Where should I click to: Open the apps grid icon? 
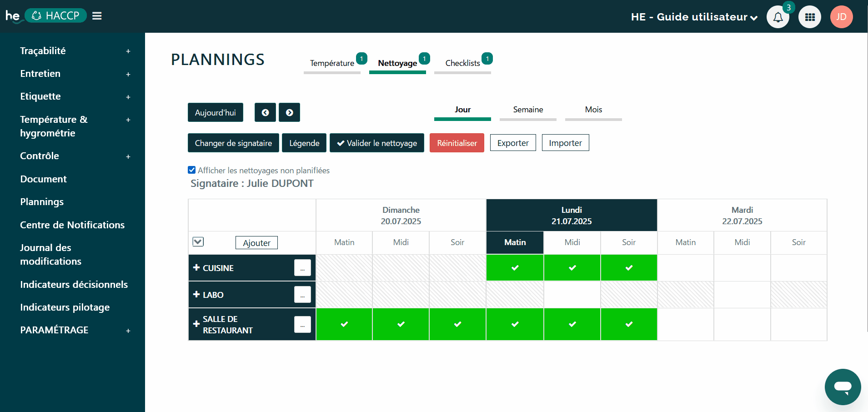click(810, 17)
